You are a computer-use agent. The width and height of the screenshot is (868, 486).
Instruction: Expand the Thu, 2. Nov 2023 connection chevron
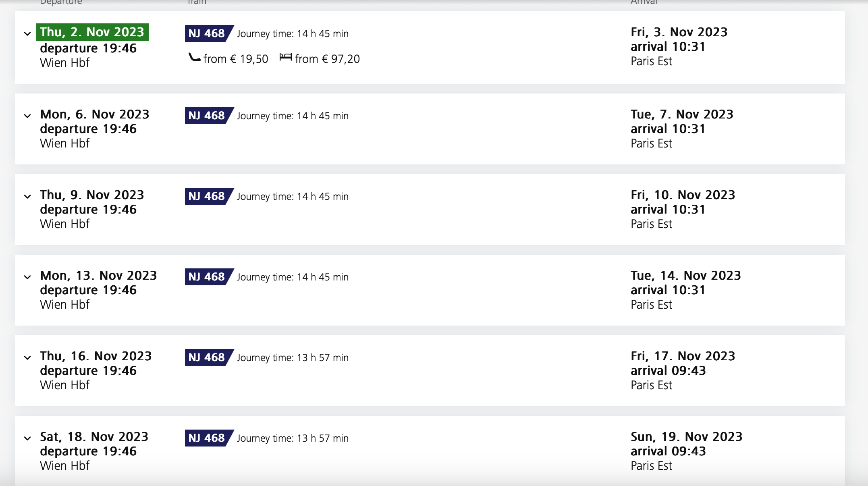27,34
